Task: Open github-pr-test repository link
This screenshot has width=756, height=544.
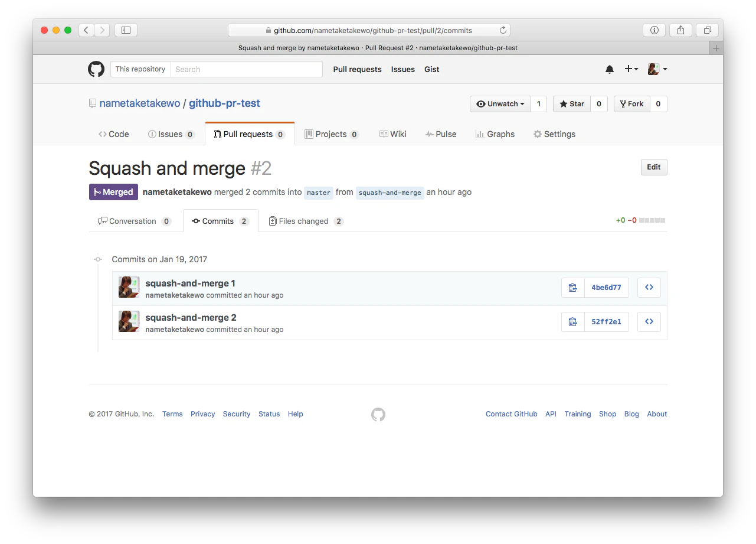Action: 224,103
